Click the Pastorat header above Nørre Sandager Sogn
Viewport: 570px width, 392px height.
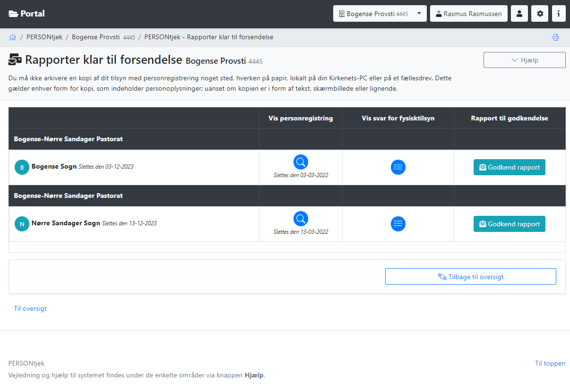point(287,196)
